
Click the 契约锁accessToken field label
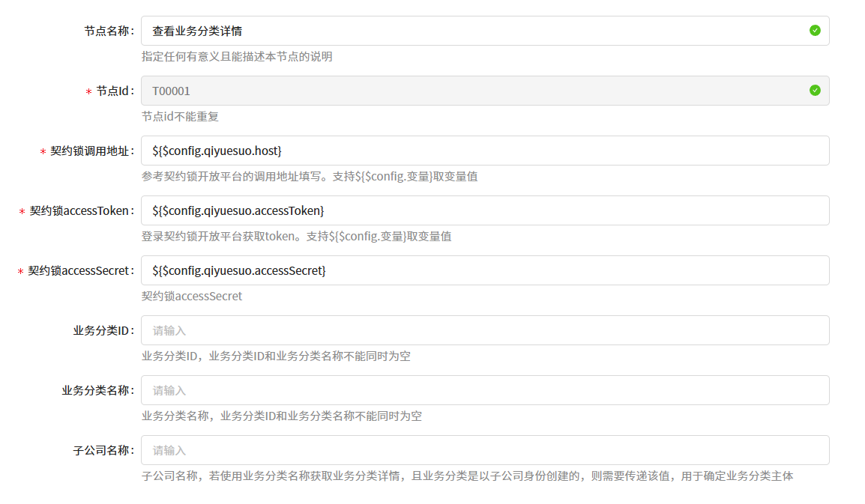tap(81, 210)
